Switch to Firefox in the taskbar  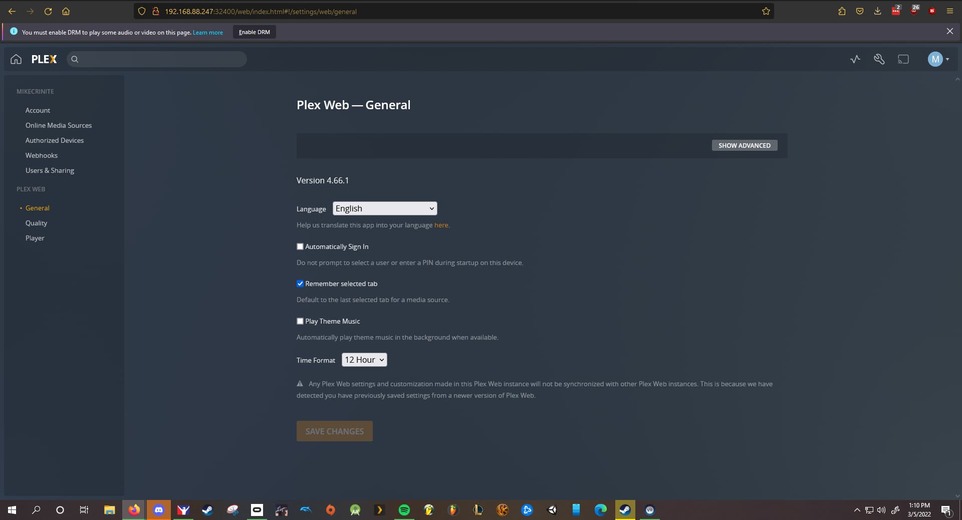click(x=134, y=510)
